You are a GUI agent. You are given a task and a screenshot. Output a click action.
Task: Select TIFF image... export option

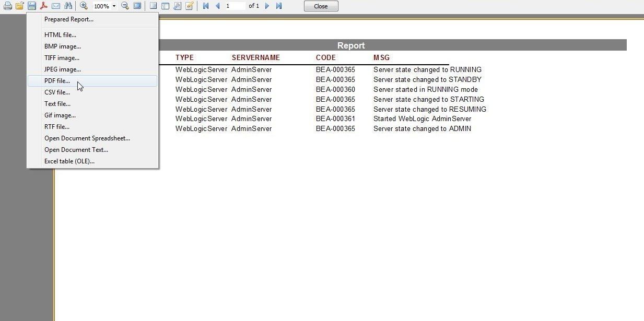pos(92,58)
